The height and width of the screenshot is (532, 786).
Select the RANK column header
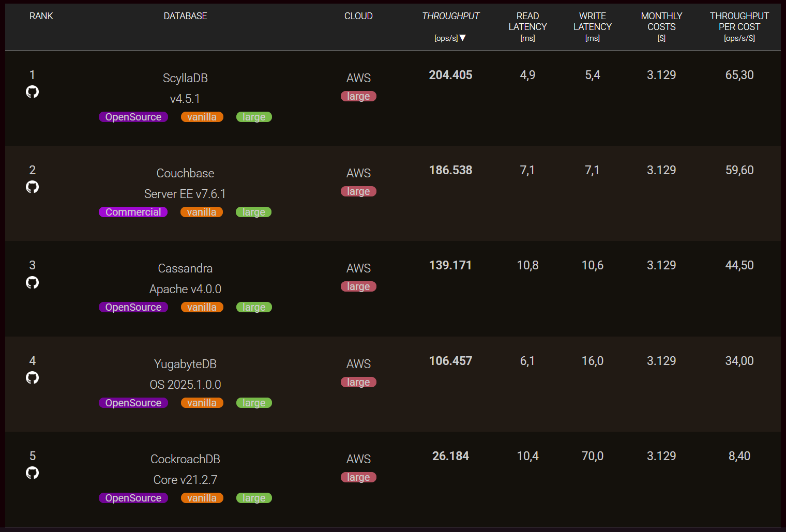click(x=41, y=16)
